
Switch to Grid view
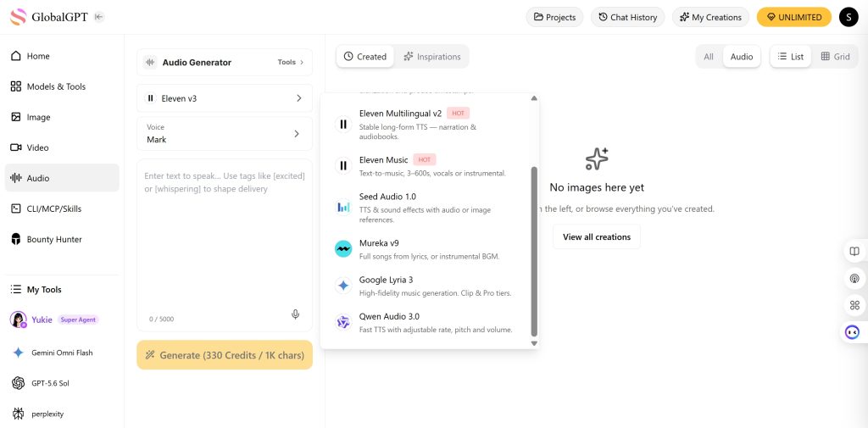click(x=835, y=57)
